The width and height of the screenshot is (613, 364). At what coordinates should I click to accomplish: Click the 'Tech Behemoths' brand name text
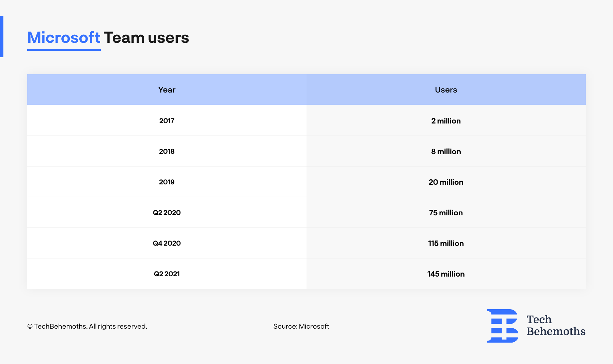click(x=556, y=325)
